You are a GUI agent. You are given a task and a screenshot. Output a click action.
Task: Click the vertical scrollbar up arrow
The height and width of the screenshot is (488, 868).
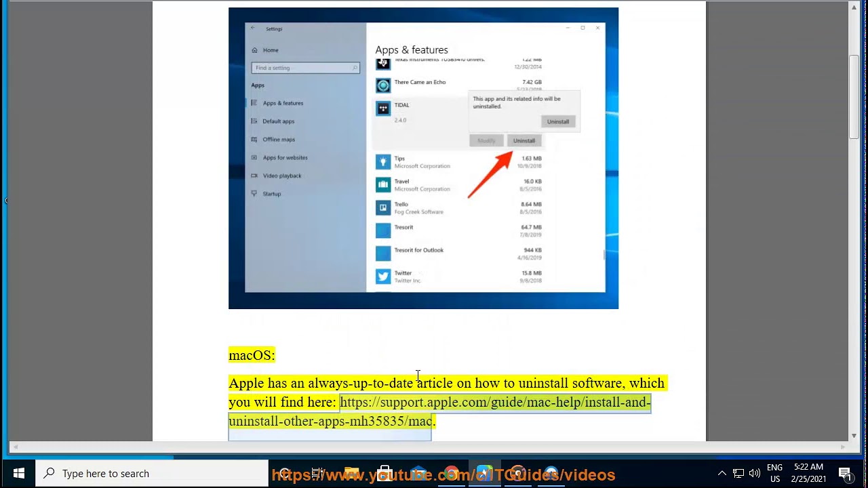coord(854,7)
